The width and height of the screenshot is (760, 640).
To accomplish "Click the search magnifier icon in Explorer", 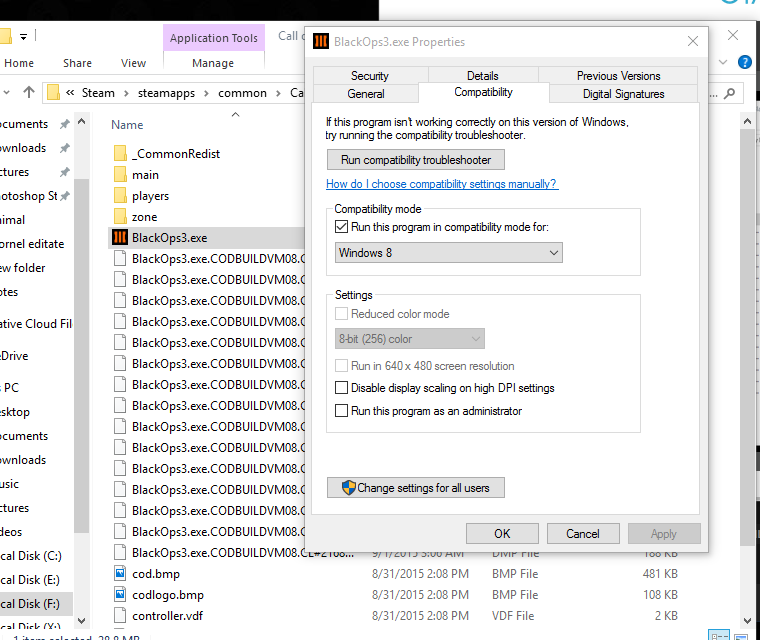I will pyautogui.click(x=729, y=93).
